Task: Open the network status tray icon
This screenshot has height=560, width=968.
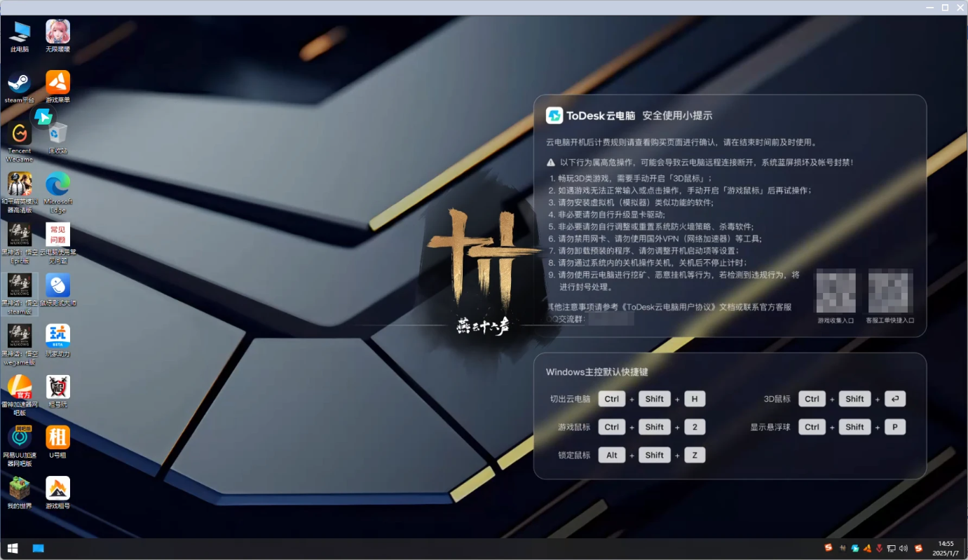Action: point(892,548)
